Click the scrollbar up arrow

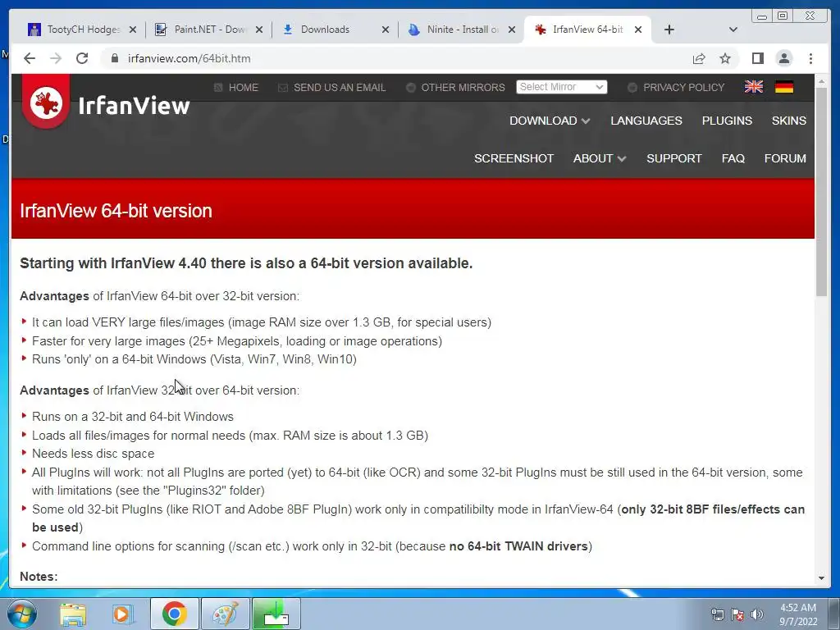click(x=821, y=81)
